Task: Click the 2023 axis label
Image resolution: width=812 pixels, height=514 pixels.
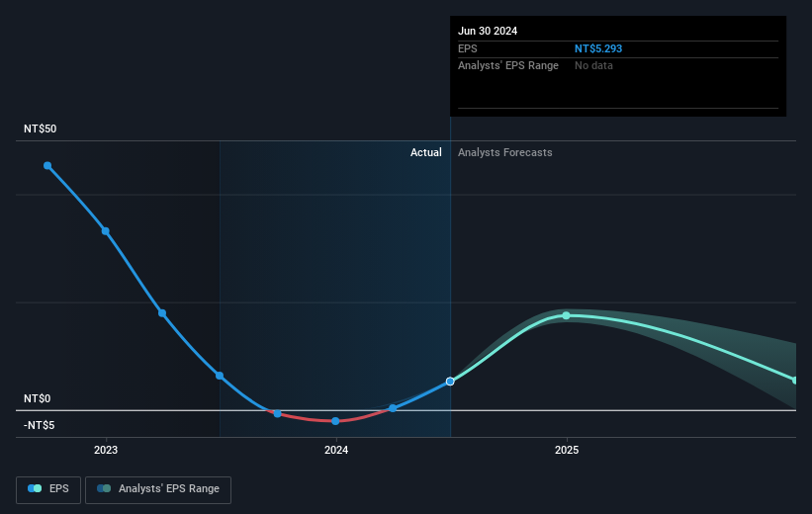Action: pos(106,450)
